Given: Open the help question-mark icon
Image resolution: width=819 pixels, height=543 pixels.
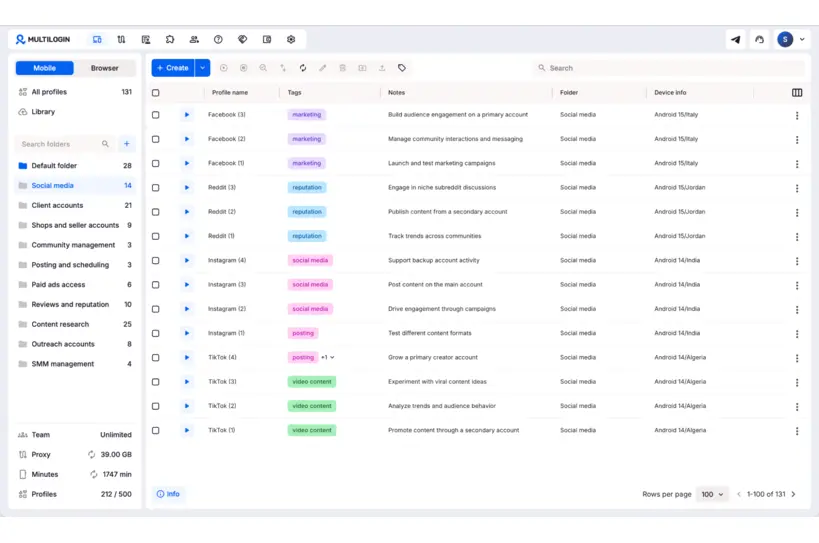Looking at the screenshot, I should (218, 40).
